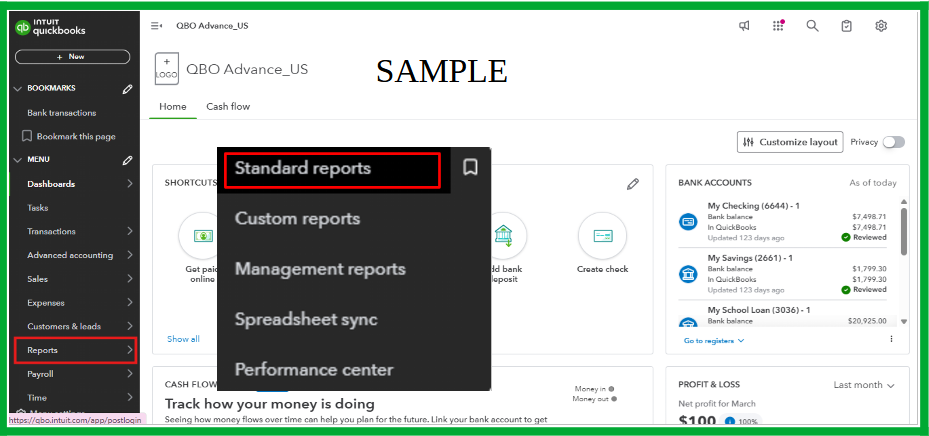Edit menu with the pencil icon
This screenshot has height=436, width=929.
127,160
